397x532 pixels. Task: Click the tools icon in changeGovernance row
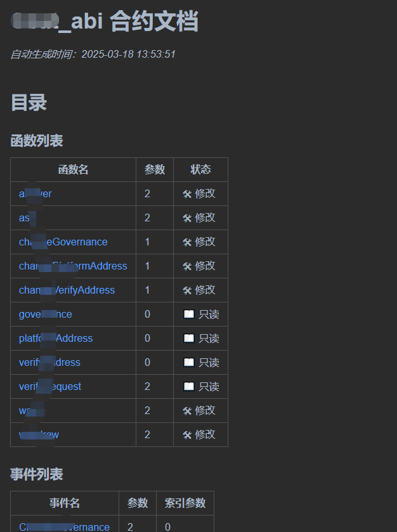187,242
